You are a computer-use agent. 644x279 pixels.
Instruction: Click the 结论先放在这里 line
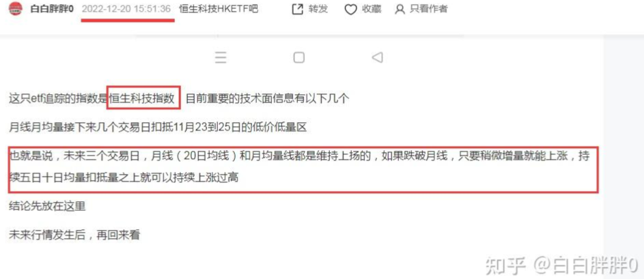47,206
